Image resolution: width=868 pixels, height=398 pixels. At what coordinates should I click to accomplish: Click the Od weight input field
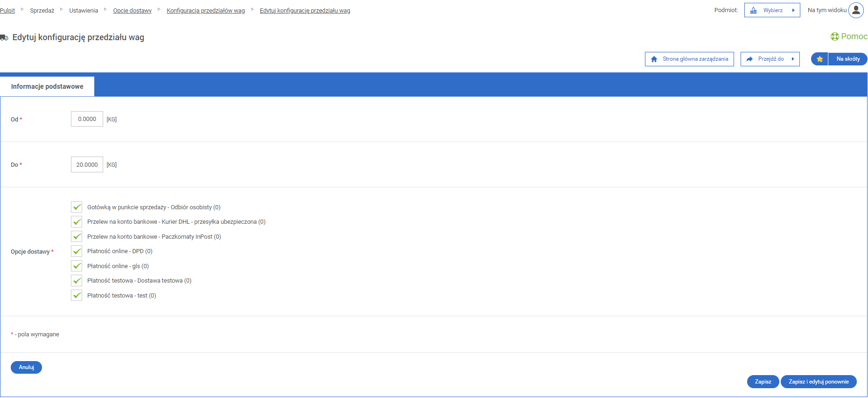pos(87,119)
